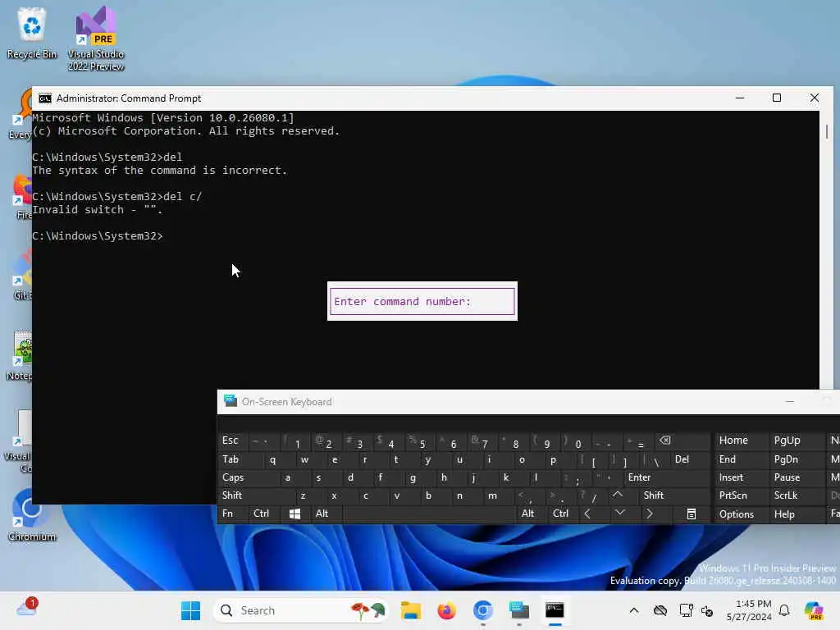
Task: Click the display connection tray icon
Action: tap(686, 610)
